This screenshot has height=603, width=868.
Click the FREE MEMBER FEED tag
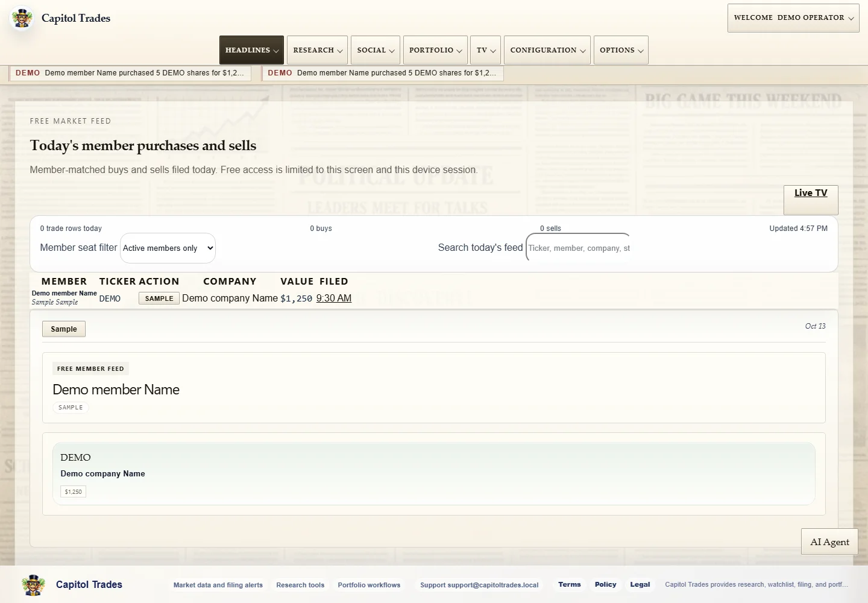click(x=90, y=368)
